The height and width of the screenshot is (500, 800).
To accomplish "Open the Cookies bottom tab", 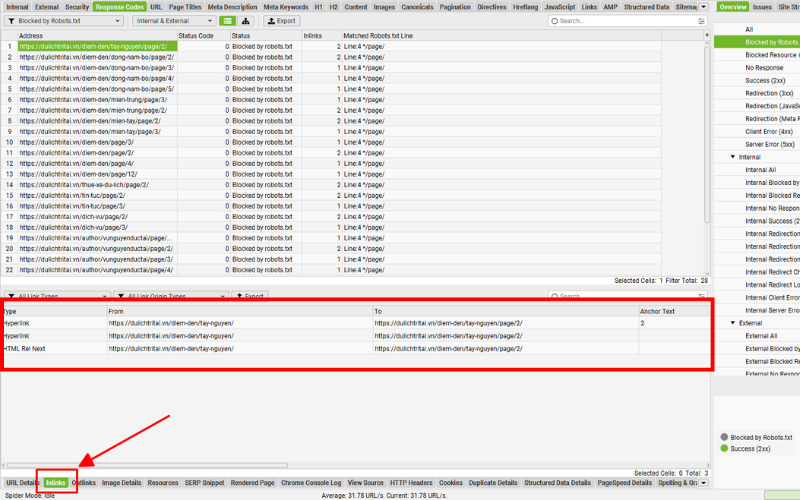I will click(451, 483).
